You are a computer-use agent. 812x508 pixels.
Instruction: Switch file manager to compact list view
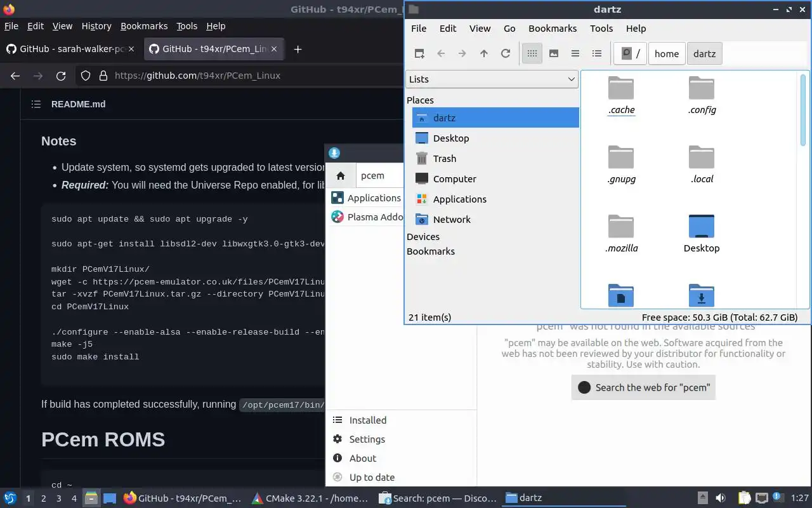(x=575, y=54)
